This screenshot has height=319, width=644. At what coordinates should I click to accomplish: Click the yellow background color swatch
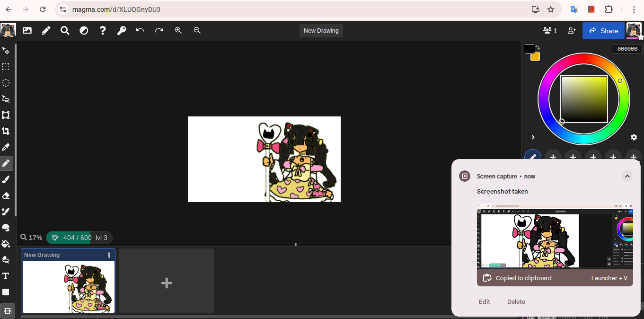click(536, 57)
